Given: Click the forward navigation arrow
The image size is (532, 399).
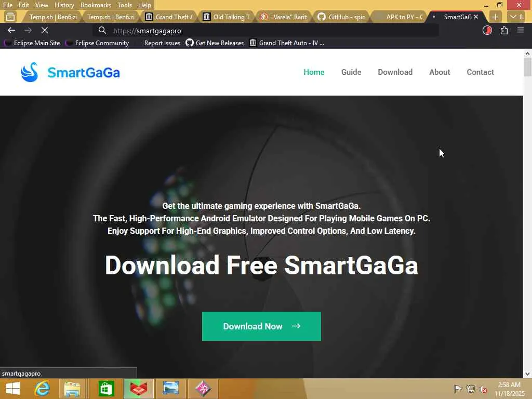Looking at the screenshot, I should pos(28,31).
